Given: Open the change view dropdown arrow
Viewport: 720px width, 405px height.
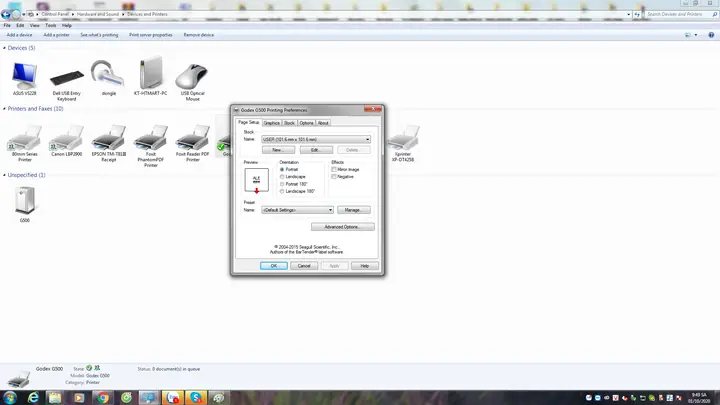Looking at the screenshot, I should (x=696, y=35).
